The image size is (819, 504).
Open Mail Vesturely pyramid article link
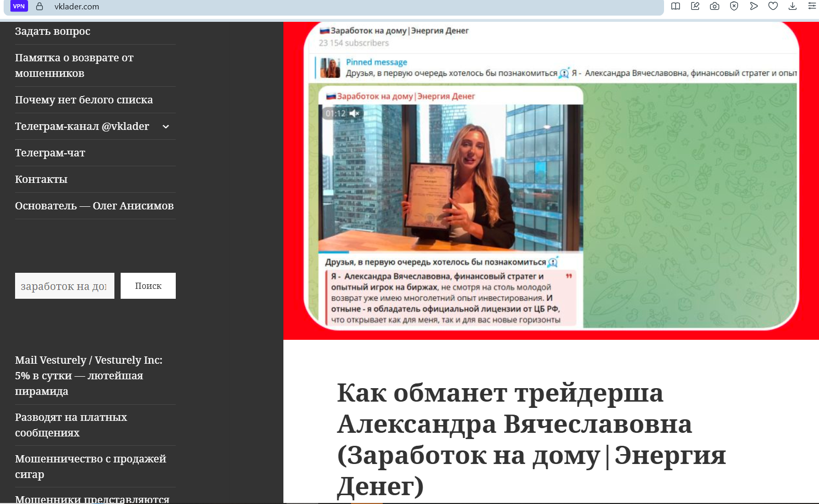pyautogui.click(x=89, y=376)
